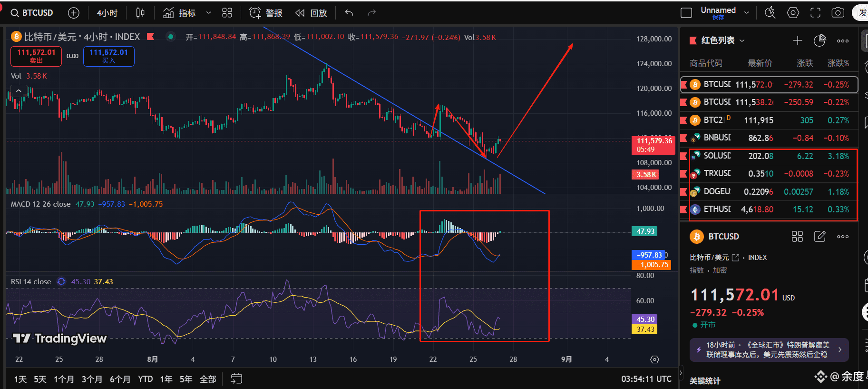Image resolution: width=868 pixels, height=389 pixels.
Task: Sort the watchlist by 涨跌%
Action: click(838, 63)
